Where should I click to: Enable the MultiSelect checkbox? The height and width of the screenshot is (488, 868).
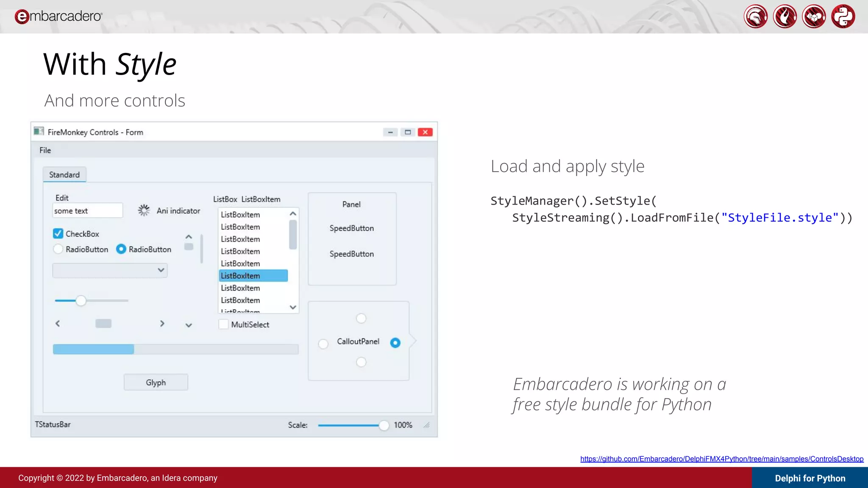[223, 324]
